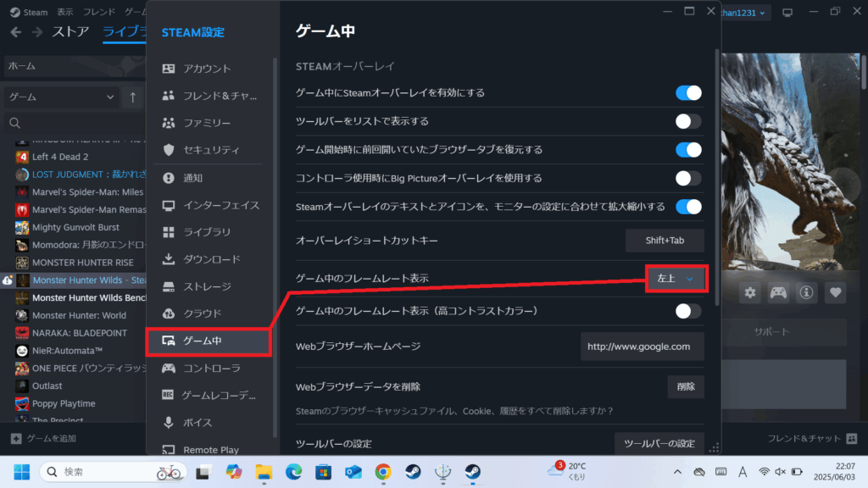Viewport: 868px width, 488px height.
Task: Toggle コントローラ使用時にBig Pictureオーバーレイを使用する switch
Action: tap(688, 178)
